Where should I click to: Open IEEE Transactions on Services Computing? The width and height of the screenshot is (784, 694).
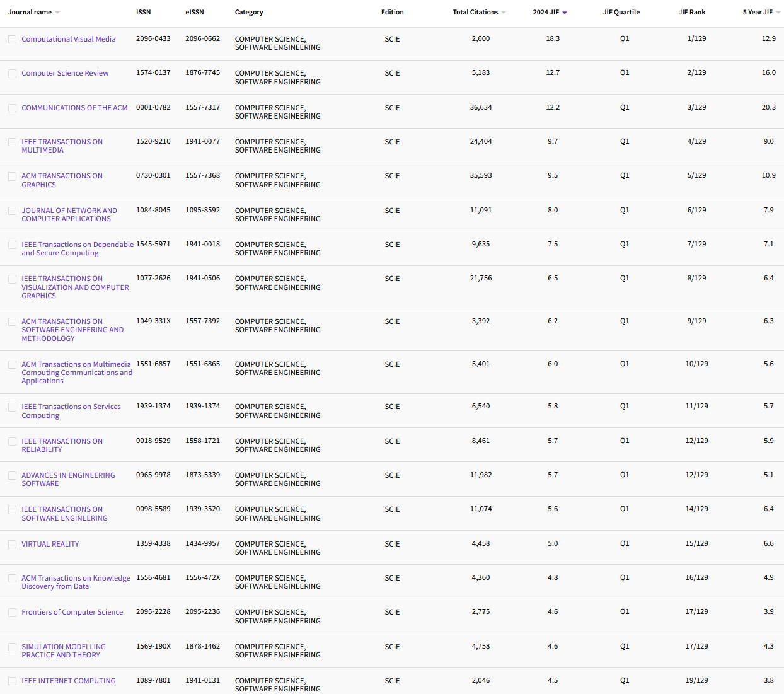click(x=71, y=410)
